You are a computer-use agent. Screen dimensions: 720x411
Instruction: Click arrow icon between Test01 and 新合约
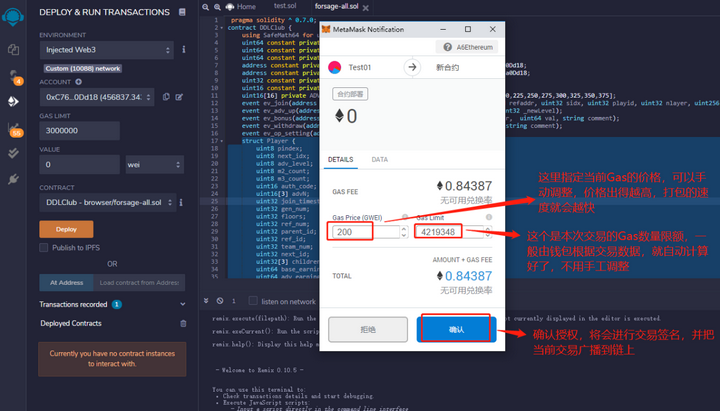click(412, 68)
